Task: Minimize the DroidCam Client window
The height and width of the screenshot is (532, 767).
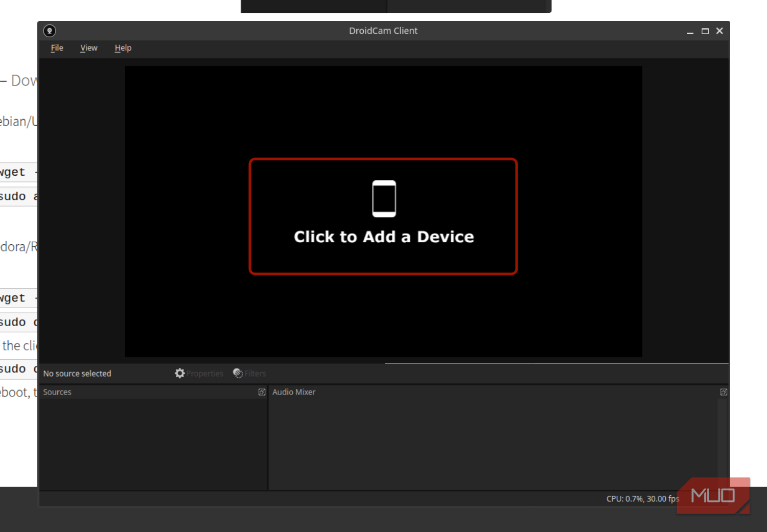Action: coord(690,31)
